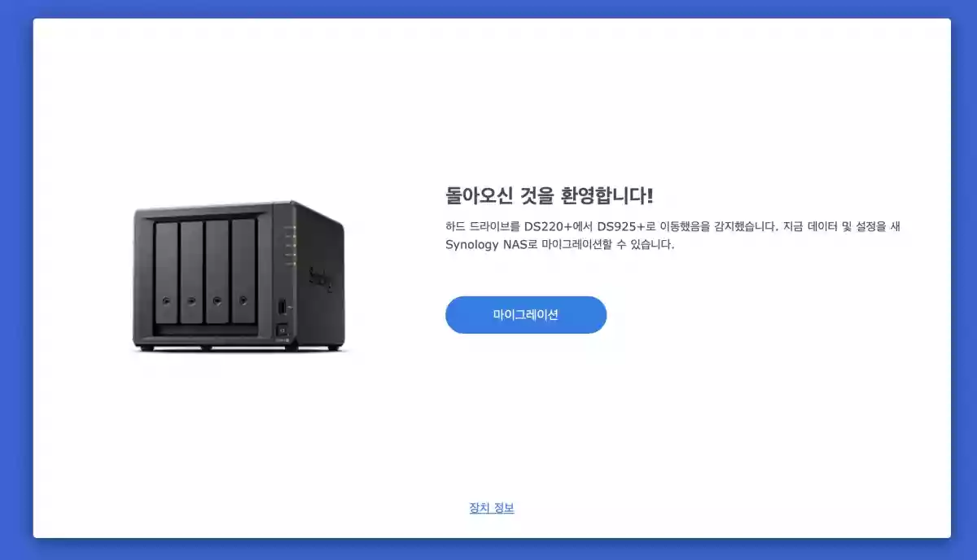Click the 마이그레이션 button
This screenshot has height=560, width=977.
(526, 315)
